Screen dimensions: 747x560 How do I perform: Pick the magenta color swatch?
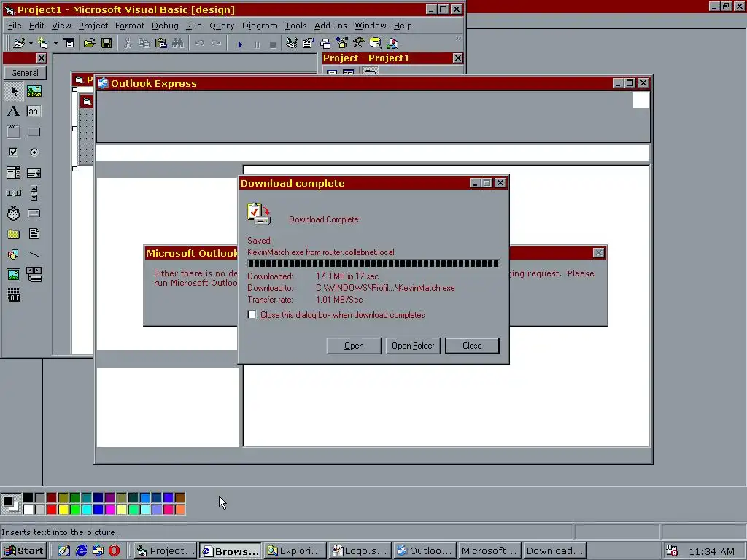tap(109, 510)
